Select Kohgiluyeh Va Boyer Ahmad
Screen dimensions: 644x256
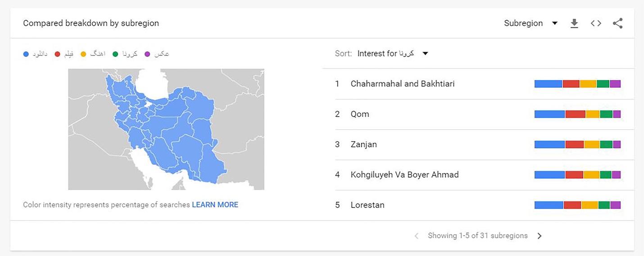tap(478, 174)
